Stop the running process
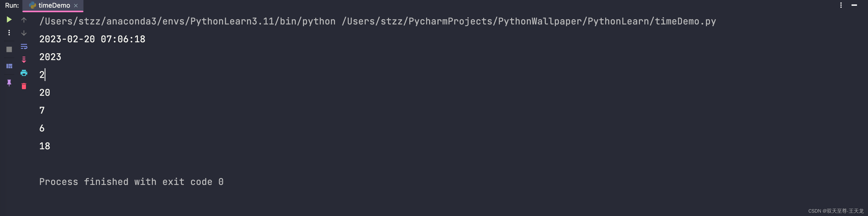Screen dimensions: 868x216 [x=9, y=49]
